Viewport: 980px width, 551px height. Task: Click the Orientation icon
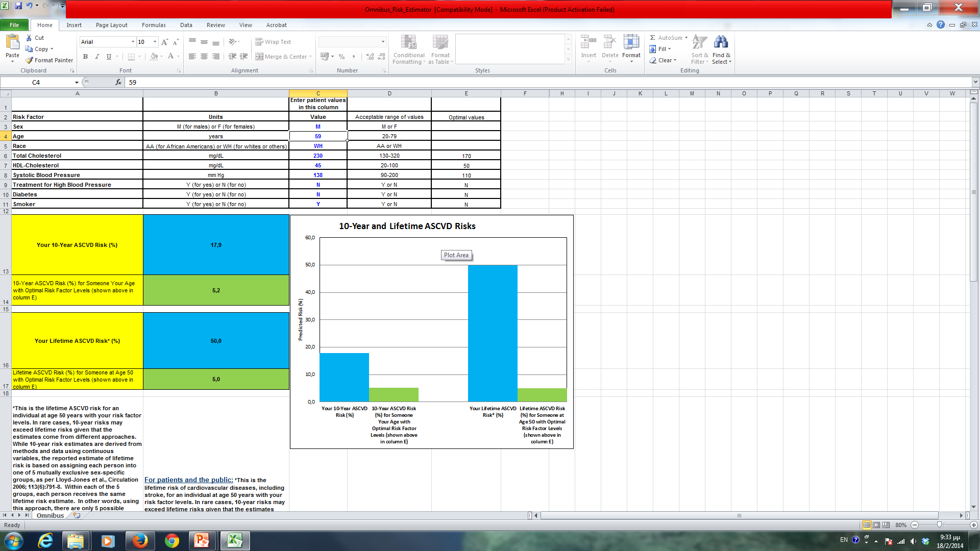click(232, 42)
